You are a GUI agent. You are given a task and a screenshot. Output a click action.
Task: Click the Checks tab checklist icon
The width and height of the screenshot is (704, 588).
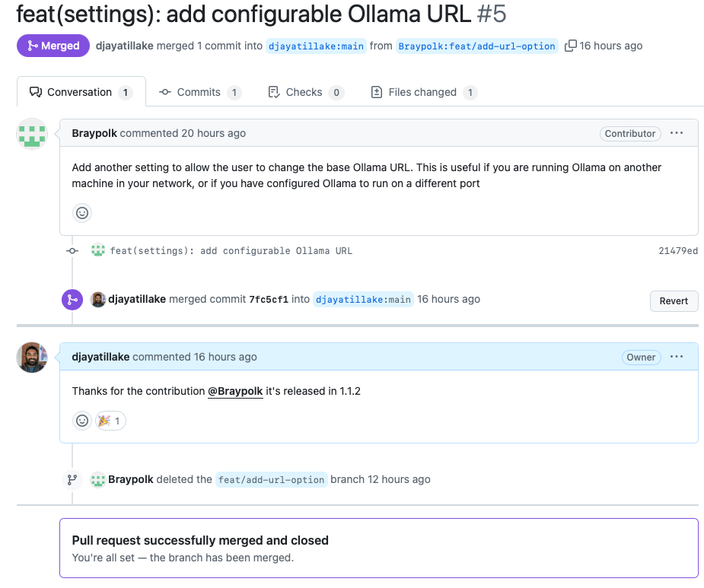coord(273,92)
